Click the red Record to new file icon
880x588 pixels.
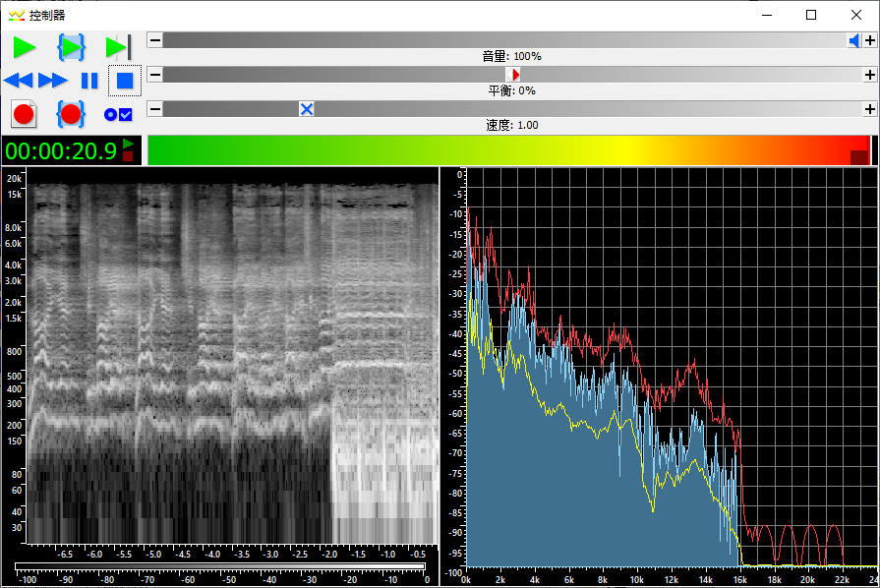pos(24,114)
